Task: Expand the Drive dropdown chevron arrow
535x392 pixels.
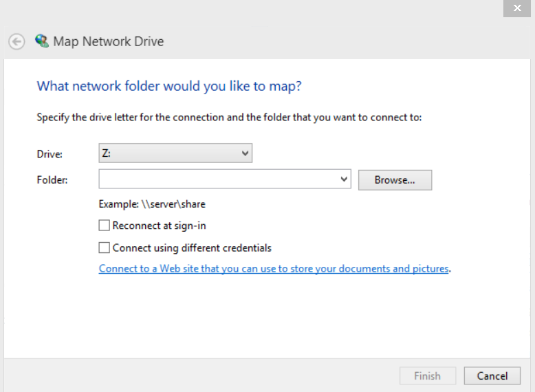Action: (x=245, y=153)
